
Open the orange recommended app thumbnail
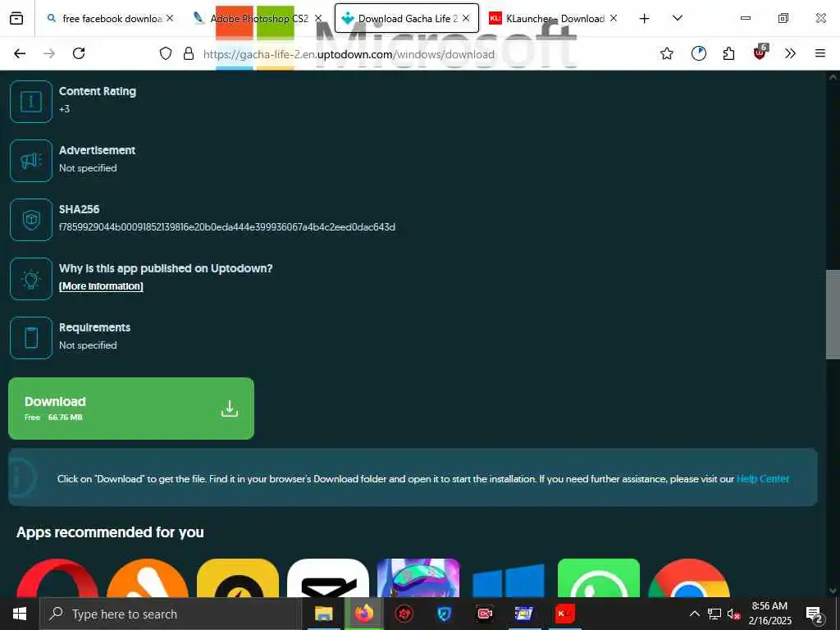pos(148,578)
